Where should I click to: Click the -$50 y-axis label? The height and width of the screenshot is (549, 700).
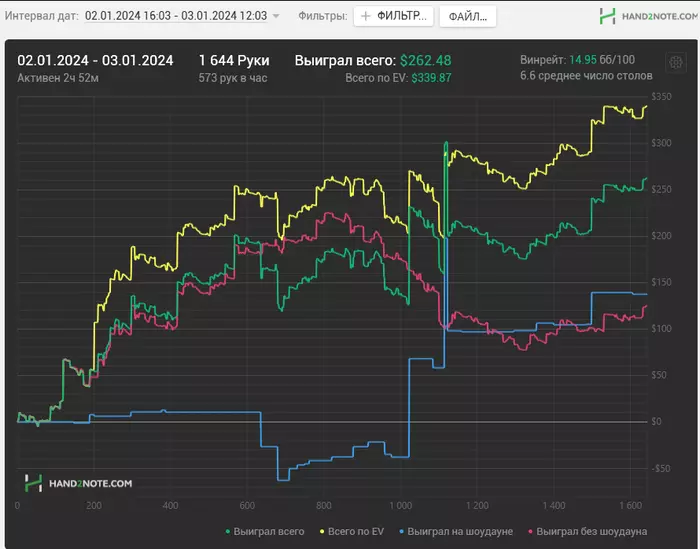[661, 468]
